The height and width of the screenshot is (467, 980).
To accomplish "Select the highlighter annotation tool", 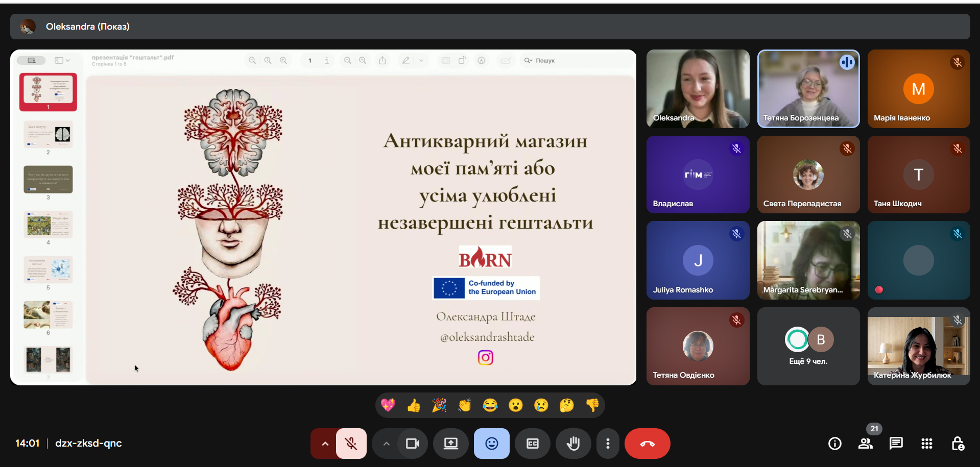I will [405, 60].
